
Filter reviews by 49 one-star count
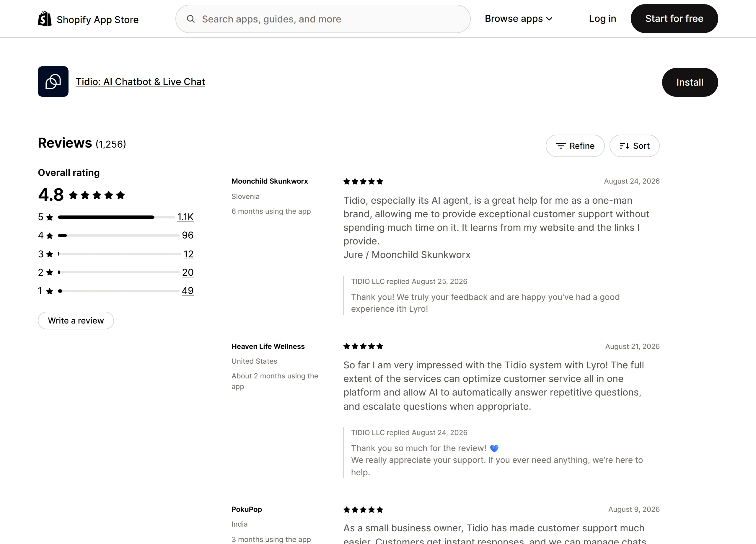click(188, 291)
